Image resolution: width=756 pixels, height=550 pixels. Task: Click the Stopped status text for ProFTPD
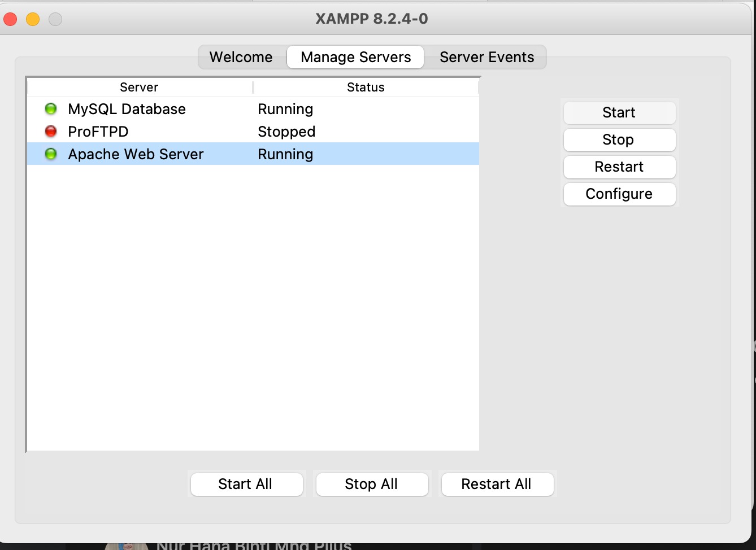tap(286, 132)
